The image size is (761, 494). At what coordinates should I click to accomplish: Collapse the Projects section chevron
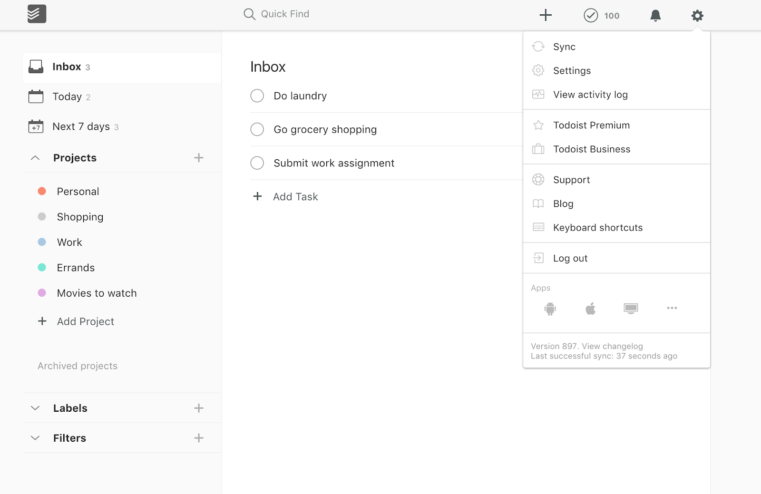click(x=35, y=158)
